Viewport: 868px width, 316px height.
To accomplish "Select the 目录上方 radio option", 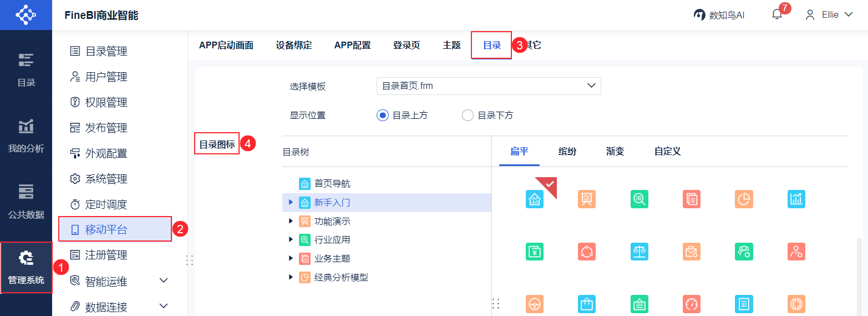I will tap(382, 116).
